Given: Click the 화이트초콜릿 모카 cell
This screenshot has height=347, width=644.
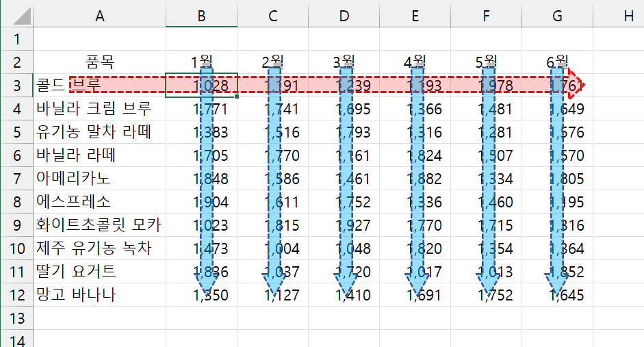Looking at the screenshot, I should click(100, 225).
